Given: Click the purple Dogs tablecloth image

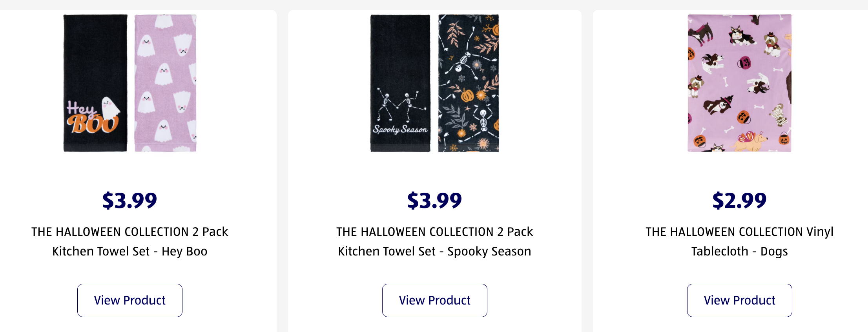Looking at the screenshot, I should pyautogui.click(x=739, y=83).
